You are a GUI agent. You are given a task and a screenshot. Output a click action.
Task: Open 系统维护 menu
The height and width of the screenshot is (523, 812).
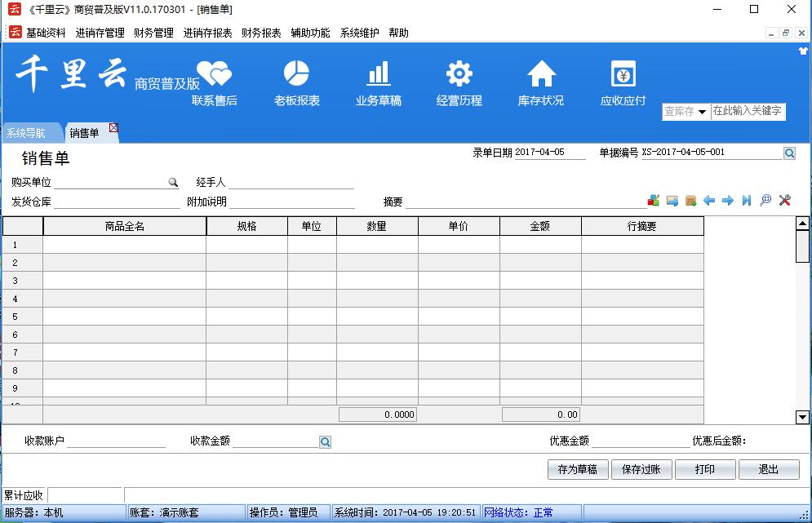click(x=360, y=33)
